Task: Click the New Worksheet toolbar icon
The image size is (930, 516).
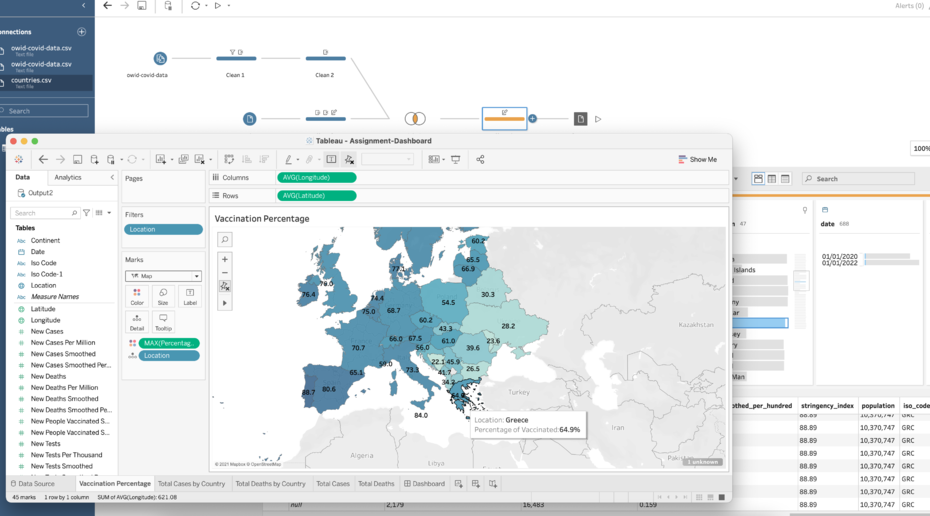Action: (x=161, y=160)
